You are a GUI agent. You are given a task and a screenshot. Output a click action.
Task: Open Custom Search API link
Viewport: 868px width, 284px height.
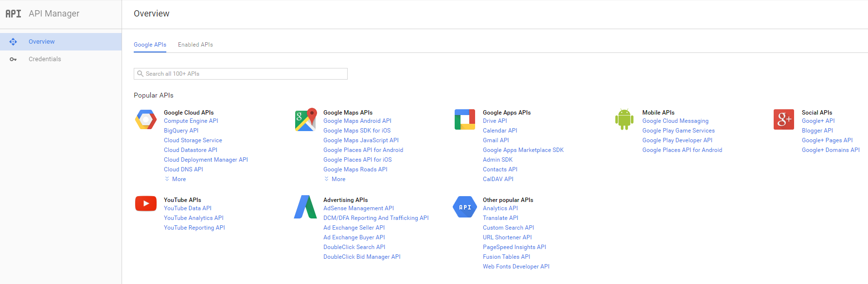pos(509,228)
